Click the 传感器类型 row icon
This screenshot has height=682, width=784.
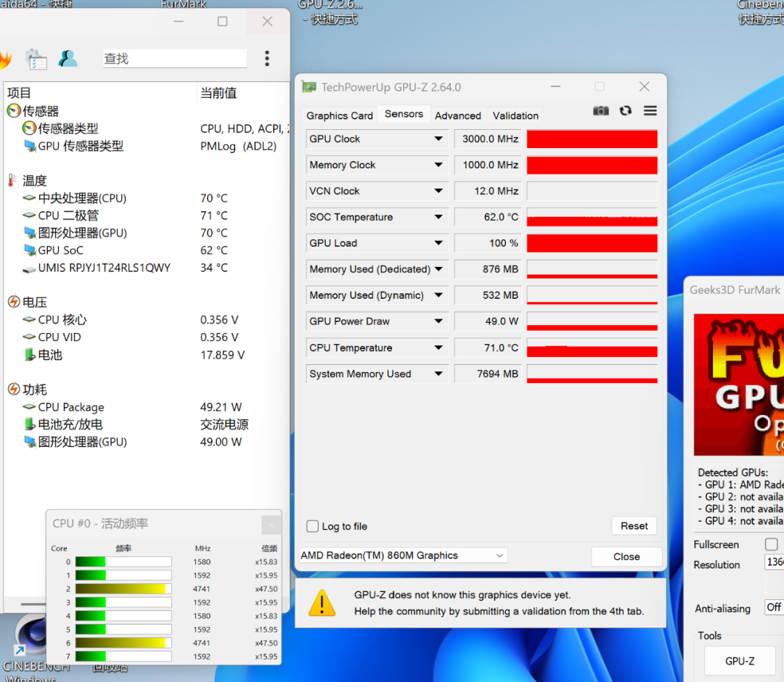coord(30,128)
